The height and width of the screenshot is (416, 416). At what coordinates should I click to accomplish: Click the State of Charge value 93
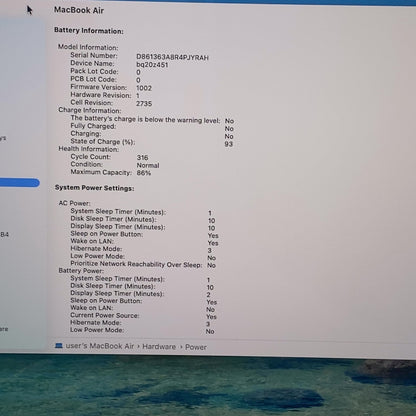(x=229, y=144)
